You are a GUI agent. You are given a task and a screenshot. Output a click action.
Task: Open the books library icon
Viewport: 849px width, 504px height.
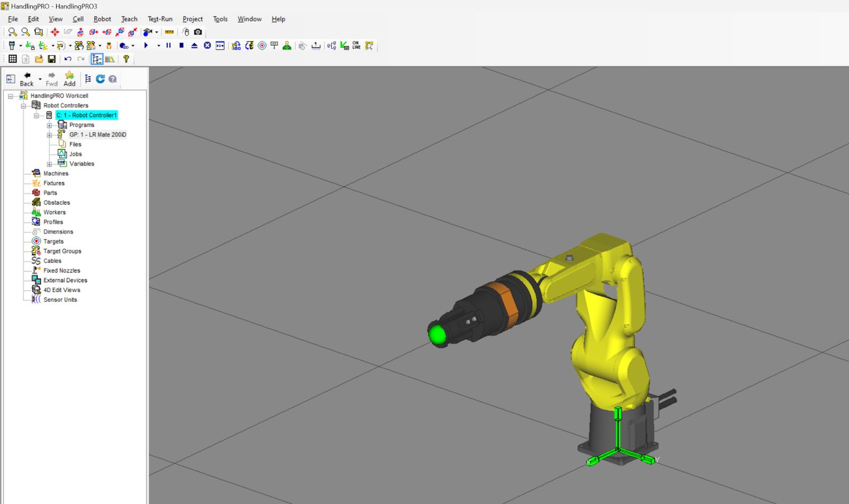(110, 59)
